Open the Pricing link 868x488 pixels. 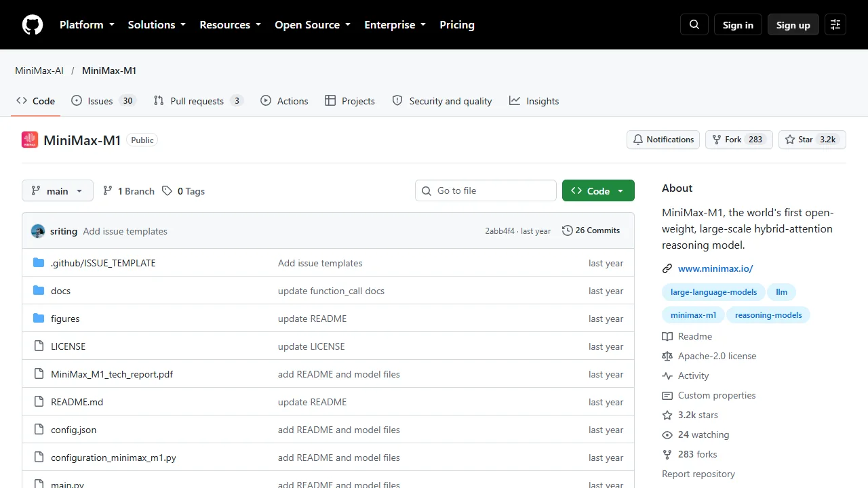pyautogui.click(x=457, y=25)
